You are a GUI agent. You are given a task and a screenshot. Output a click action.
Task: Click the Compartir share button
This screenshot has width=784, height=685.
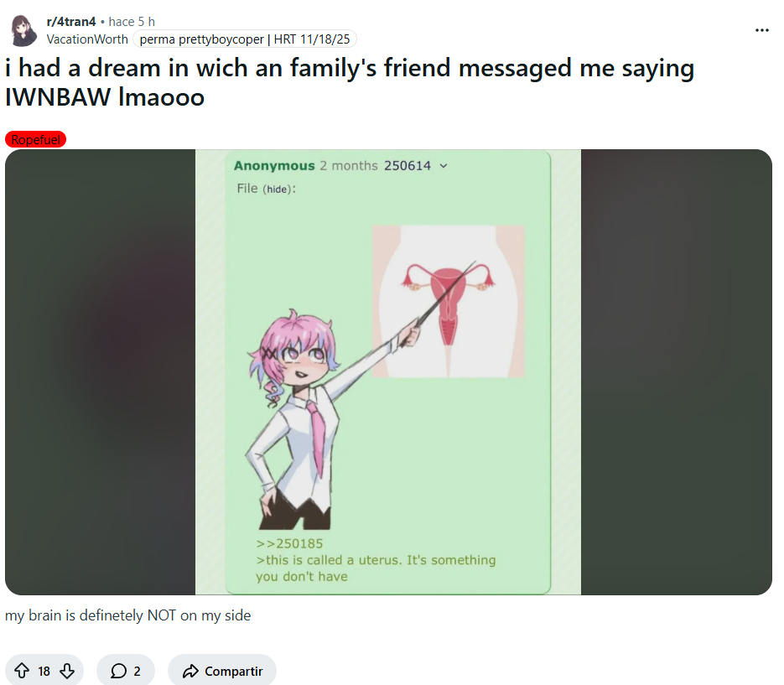coord(222,671)
